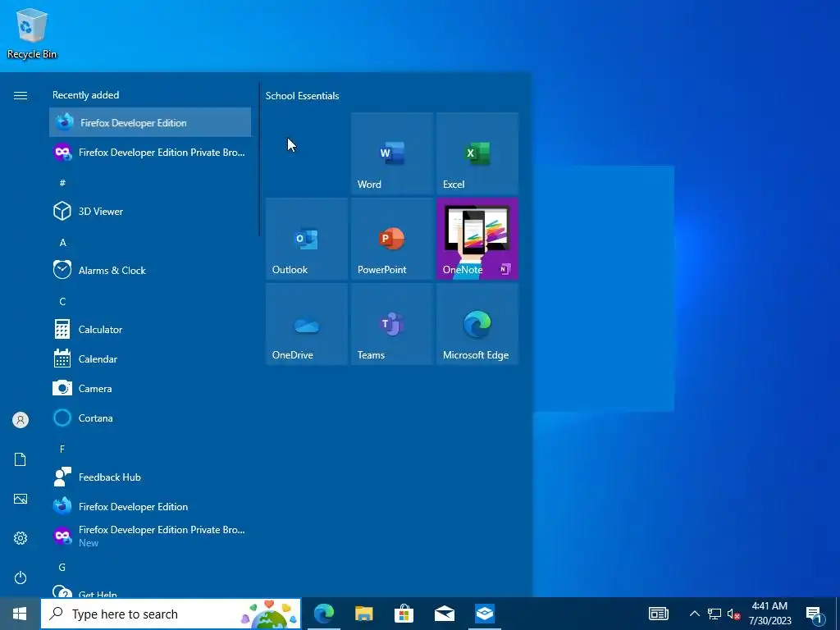Open Microsoft Edge from the taskbar
Screen dimensions: 840x630
coord(323,614)
